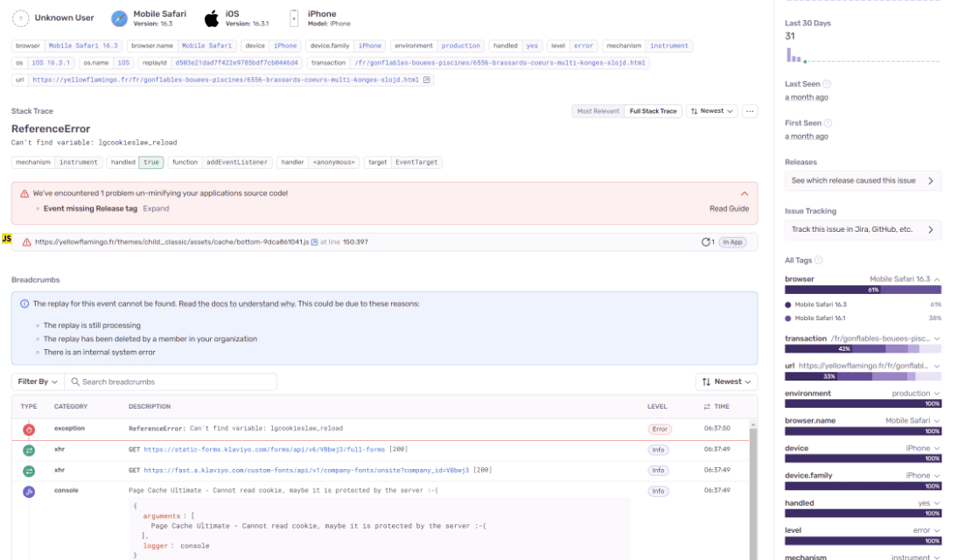Open the fast.a.klaviyo.com company-fonts link
This screenshot has height=560, width=958.
[306, 470]
